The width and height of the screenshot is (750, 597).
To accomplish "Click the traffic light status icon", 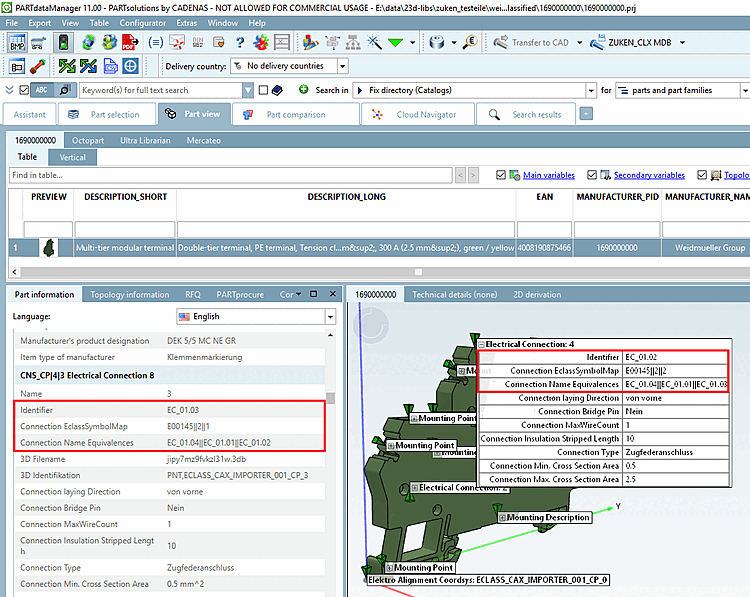I will [63, 43].
